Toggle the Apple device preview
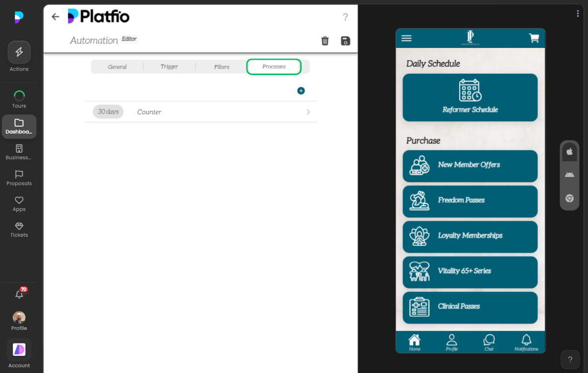 (569, 152)
